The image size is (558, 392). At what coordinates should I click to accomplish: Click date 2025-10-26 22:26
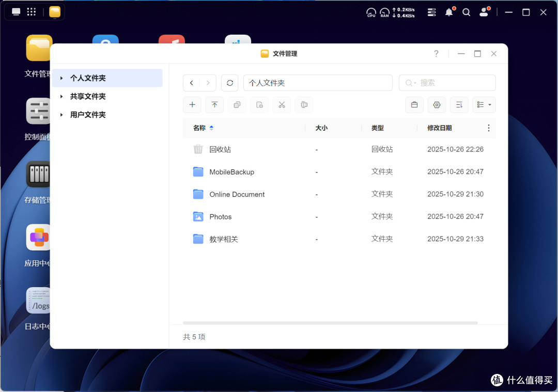point(455,149)
